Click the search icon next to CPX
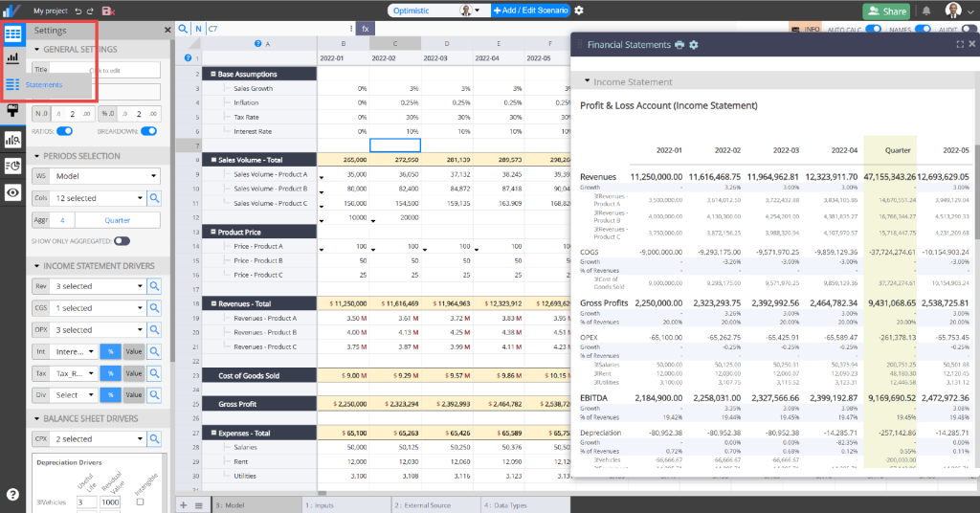This screenshot has width=980, height=513. (154, 438)
